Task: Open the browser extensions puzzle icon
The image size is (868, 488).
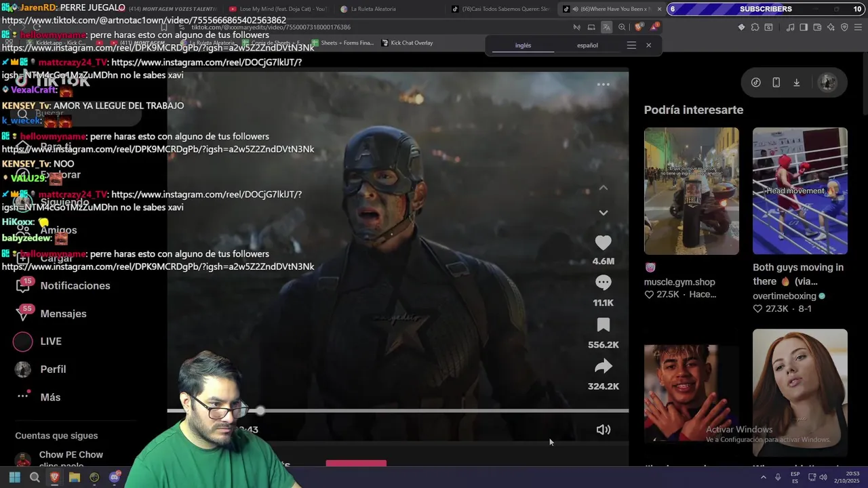Action: (x=755, y=27)
